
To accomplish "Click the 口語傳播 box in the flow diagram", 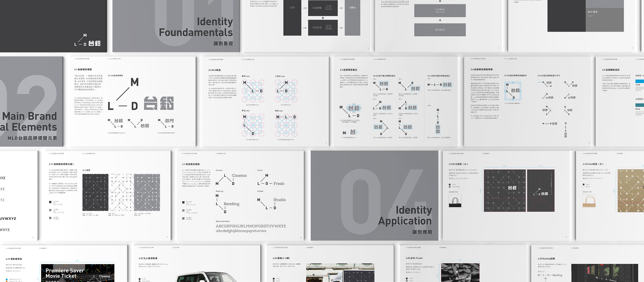I will (x=323, y=8).
